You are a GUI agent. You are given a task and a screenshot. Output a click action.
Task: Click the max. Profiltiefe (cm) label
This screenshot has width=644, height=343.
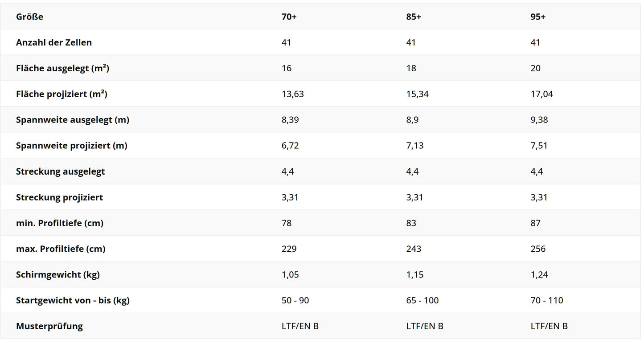click(61, 249)
